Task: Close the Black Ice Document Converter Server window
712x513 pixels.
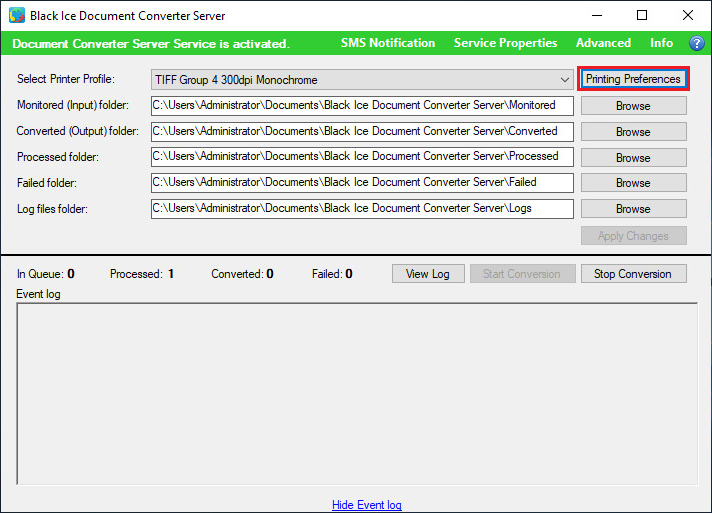Action: point(687,15)
